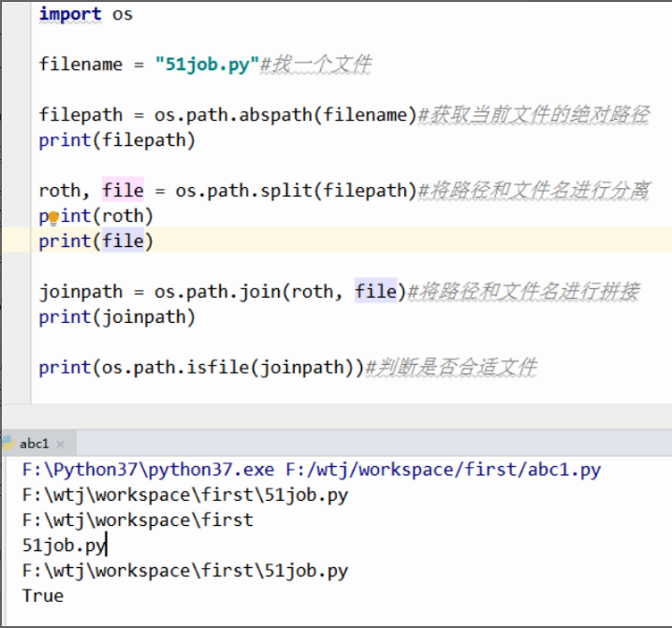Click the Python icon on abc1 tab
Screen dimensions: 672x628
click(8, 444)
